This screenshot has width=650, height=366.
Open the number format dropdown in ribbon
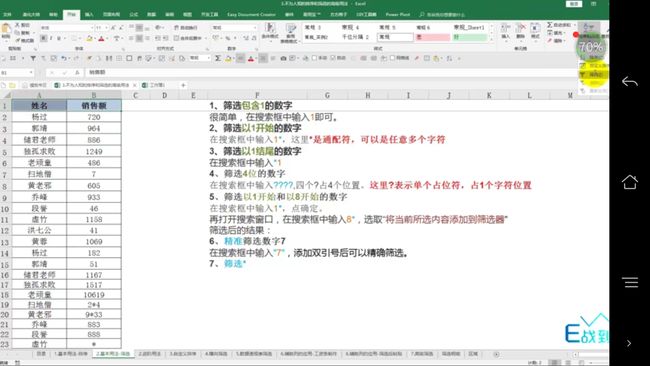tap(255, 28)
